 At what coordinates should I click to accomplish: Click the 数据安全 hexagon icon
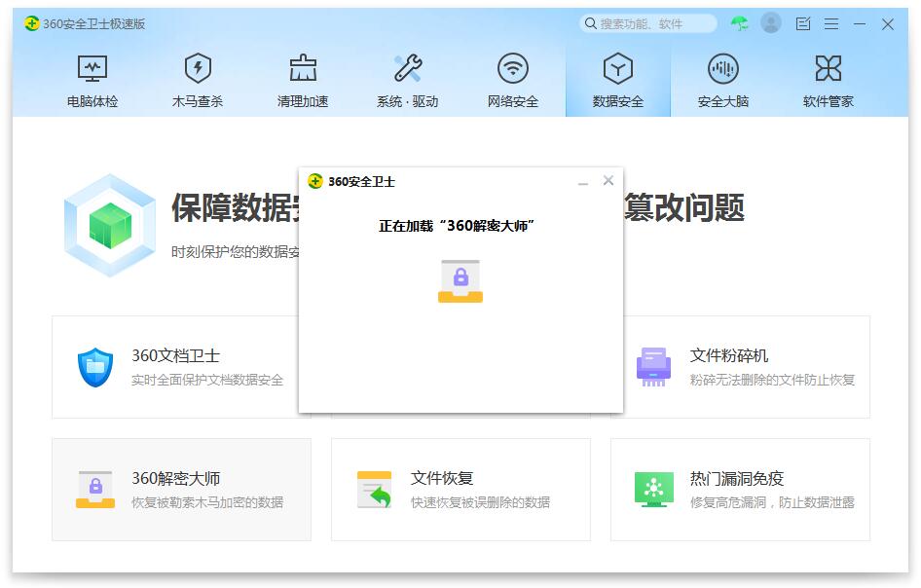coord(618,68)
